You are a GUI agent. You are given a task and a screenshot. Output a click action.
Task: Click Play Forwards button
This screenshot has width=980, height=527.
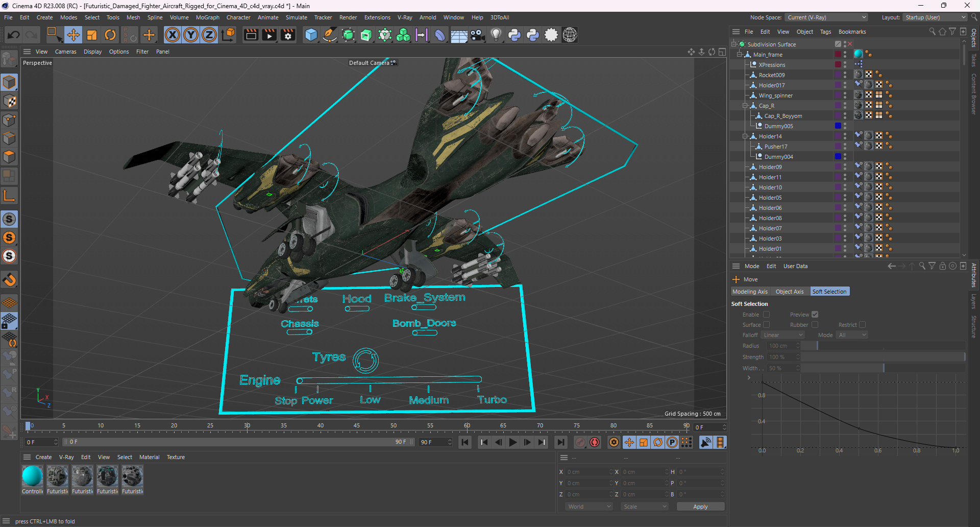(x=513, y=442)
